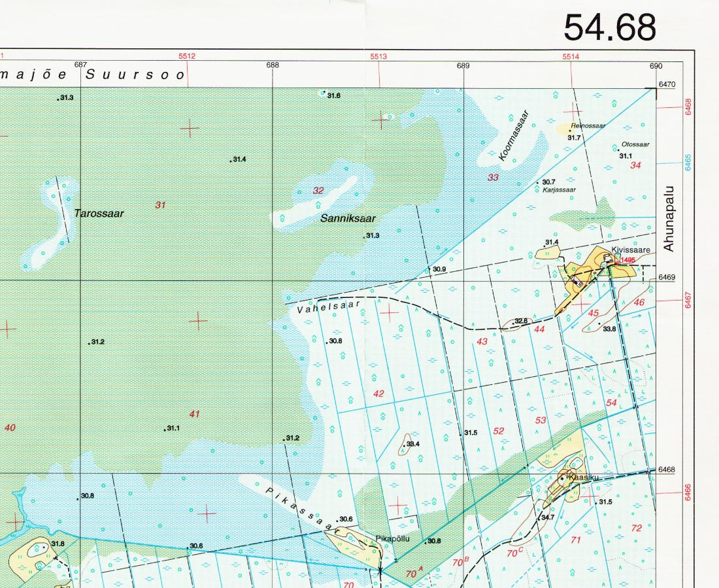
Task: Click the Reinossaar label
Action: pyautogui.click(x=588, y=125)
